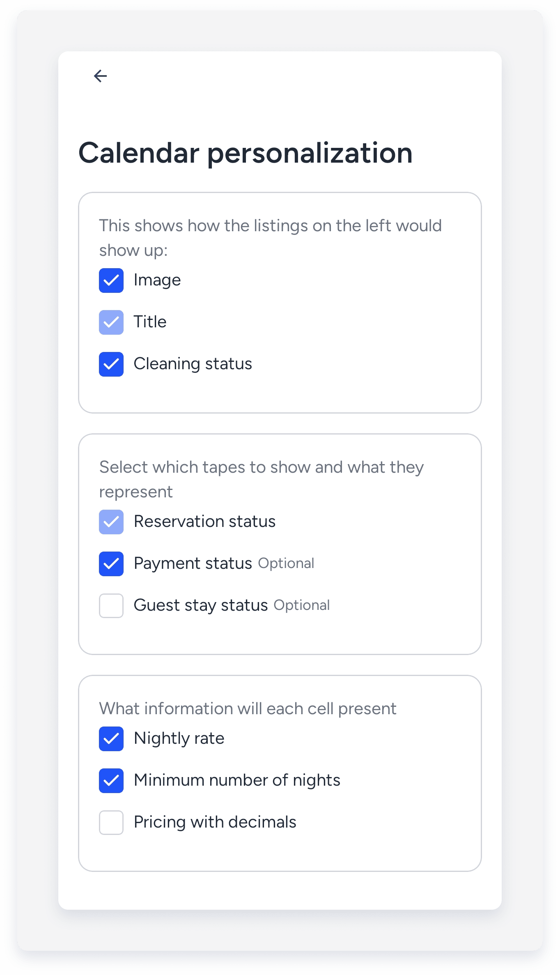The height and width of the screenshot is (975, 560).
Task: Click the "Nightly rate" label text
Action: pos(179,739)
